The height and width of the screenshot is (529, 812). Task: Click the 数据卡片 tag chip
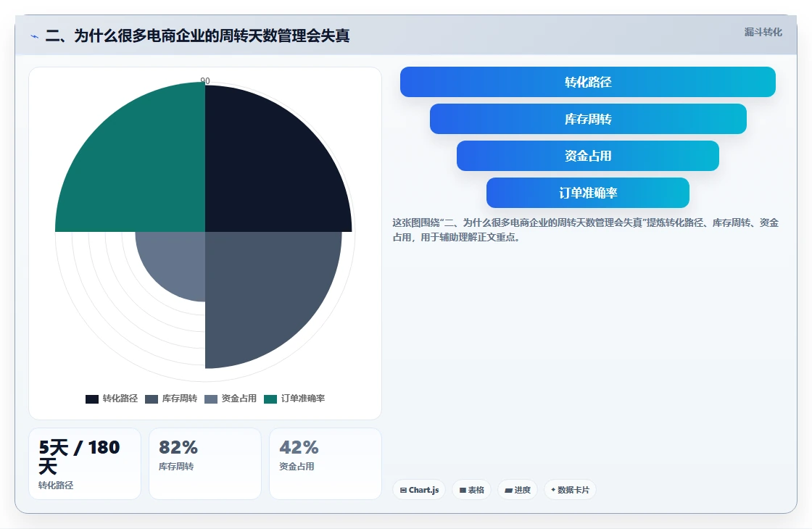tap(570, 490)
